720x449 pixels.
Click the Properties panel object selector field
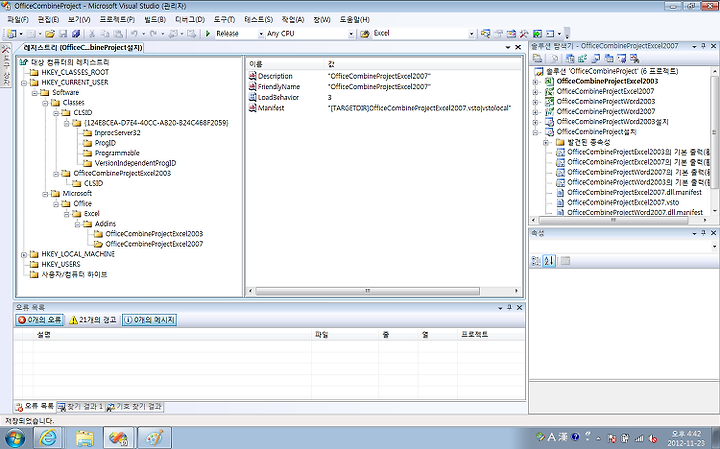[x=624, y=247]
